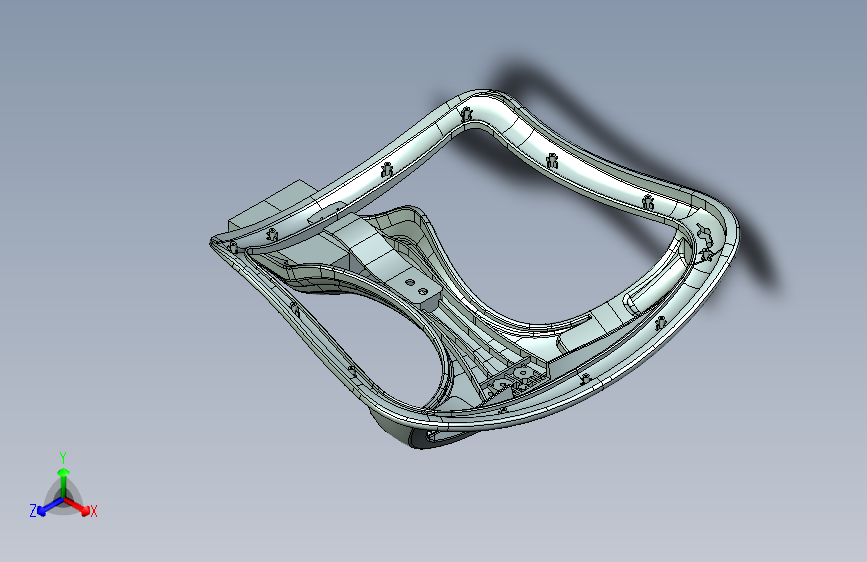The width and height of the screenshot is (867, 562).
Task: Click the red X axis of the triad
Action: (x=77, y=506)
